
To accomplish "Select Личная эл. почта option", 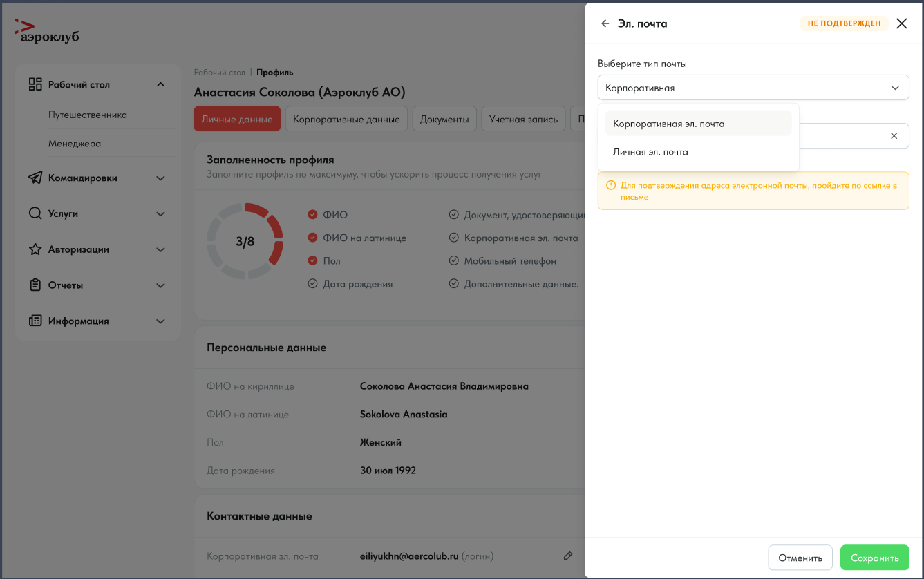I will pyautogui.click(x=650, y=152).
